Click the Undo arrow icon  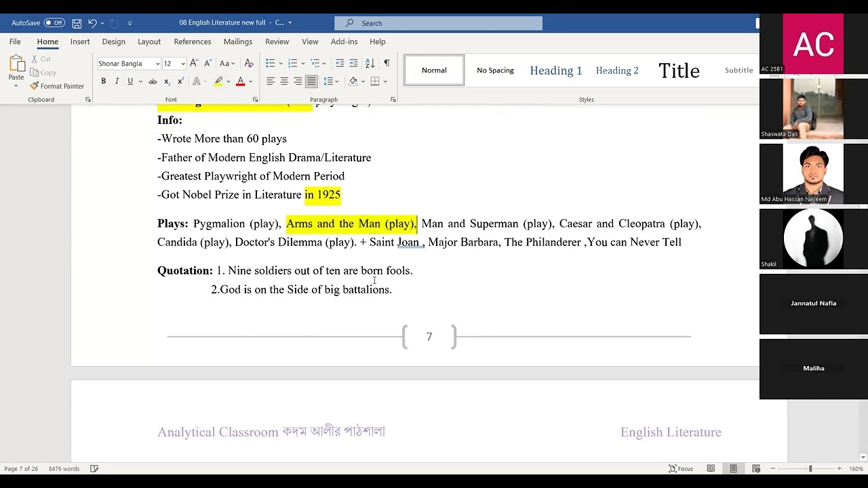(92, 23)
